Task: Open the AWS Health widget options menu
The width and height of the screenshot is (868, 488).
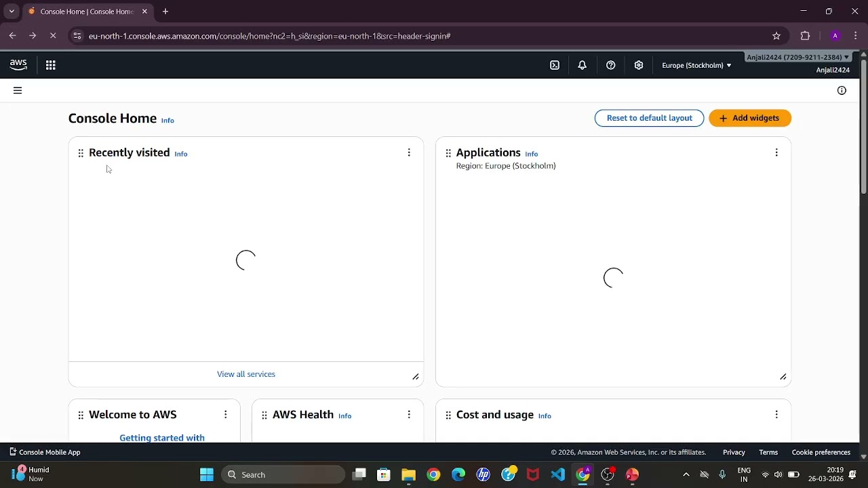Action: coord(409,414)
